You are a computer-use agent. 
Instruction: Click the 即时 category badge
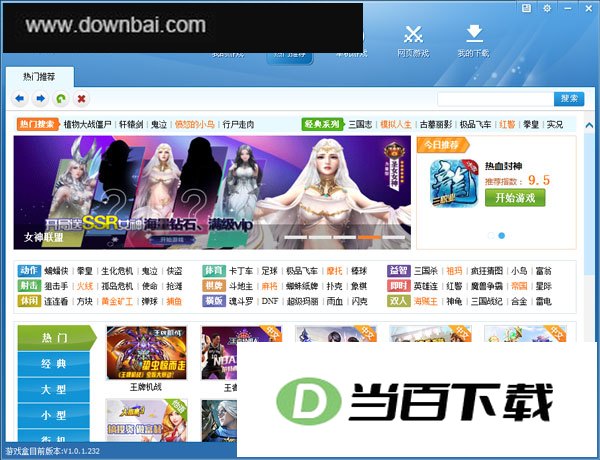[399, 286]
